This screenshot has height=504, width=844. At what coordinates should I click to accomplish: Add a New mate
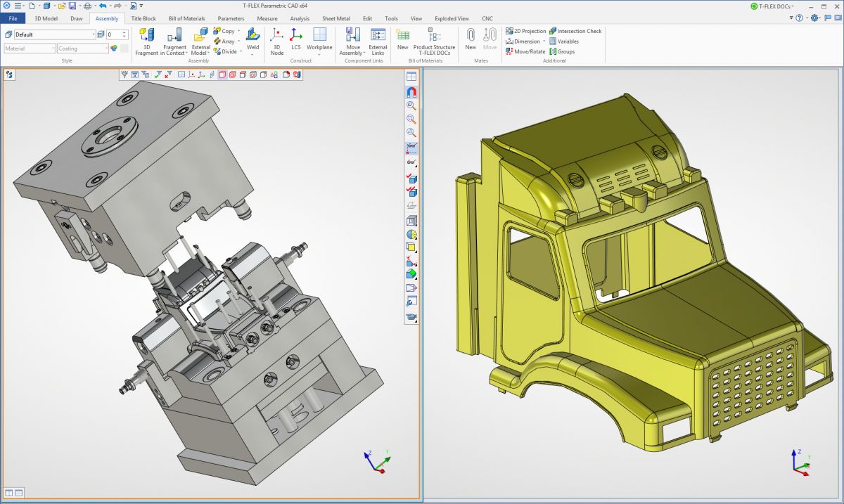pyautogui.click(x=471, y=39)
